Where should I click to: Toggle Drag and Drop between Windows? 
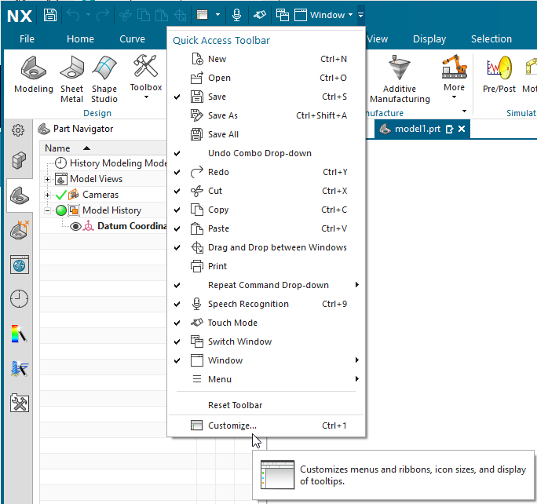[266, 247]
